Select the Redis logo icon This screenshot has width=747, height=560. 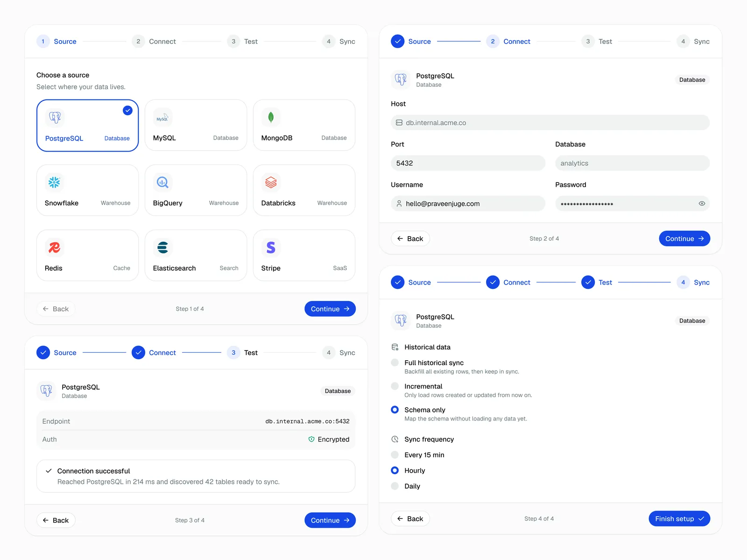pyautogui.click(x=55, y=247)
